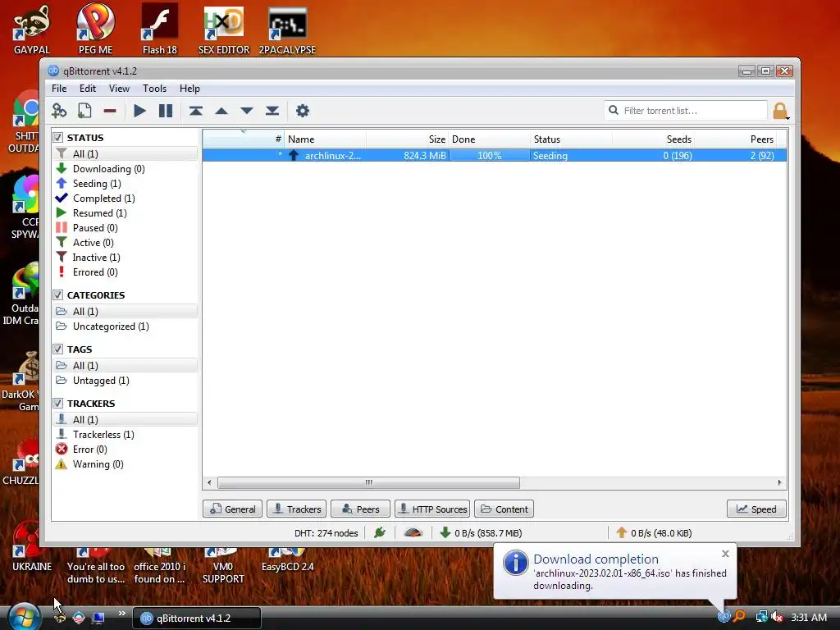Open the Edit menu
The height and width of the screenshot is (630, 840).
click(x=88, y=89)
